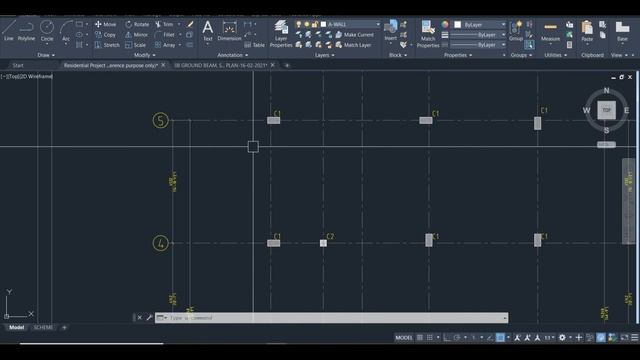The height and width of the screenshot is (360, 640).
Task: Toggle ortho mode in status bar
Action: (447, 338)
